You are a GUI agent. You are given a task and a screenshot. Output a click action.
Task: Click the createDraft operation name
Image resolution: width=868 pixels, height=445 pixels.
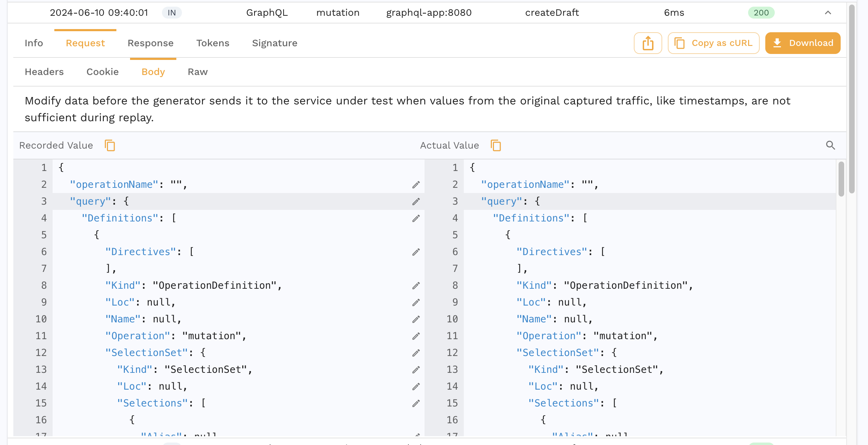click(552, 13)
